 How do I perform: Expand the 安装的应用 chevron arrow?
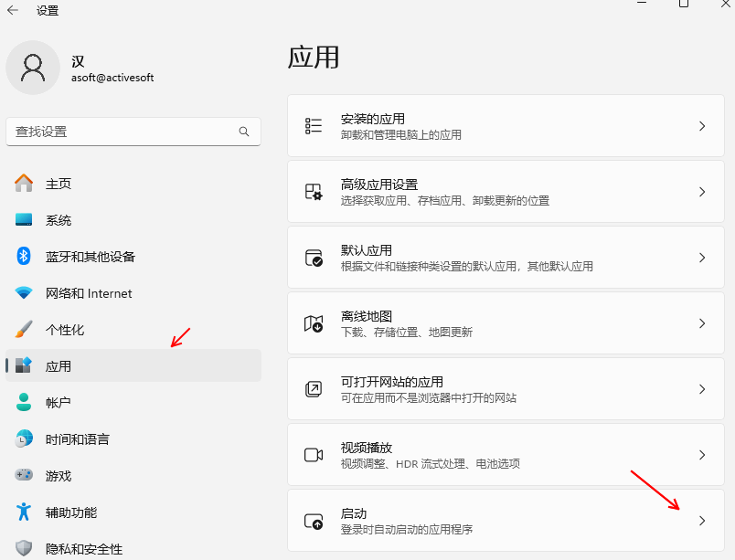tap(702, 126)
